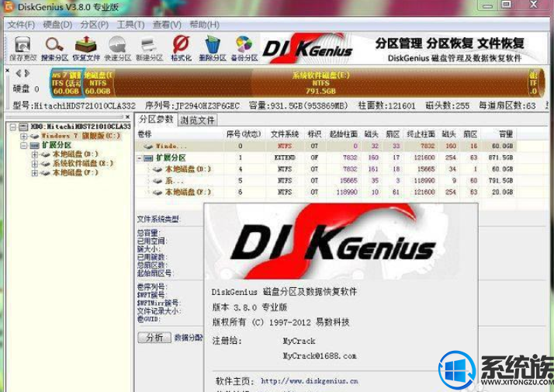Open the http://www.diskgenius.cn homepage link
Viewport: 554px width, 392px height.
[x=310, y=381]
